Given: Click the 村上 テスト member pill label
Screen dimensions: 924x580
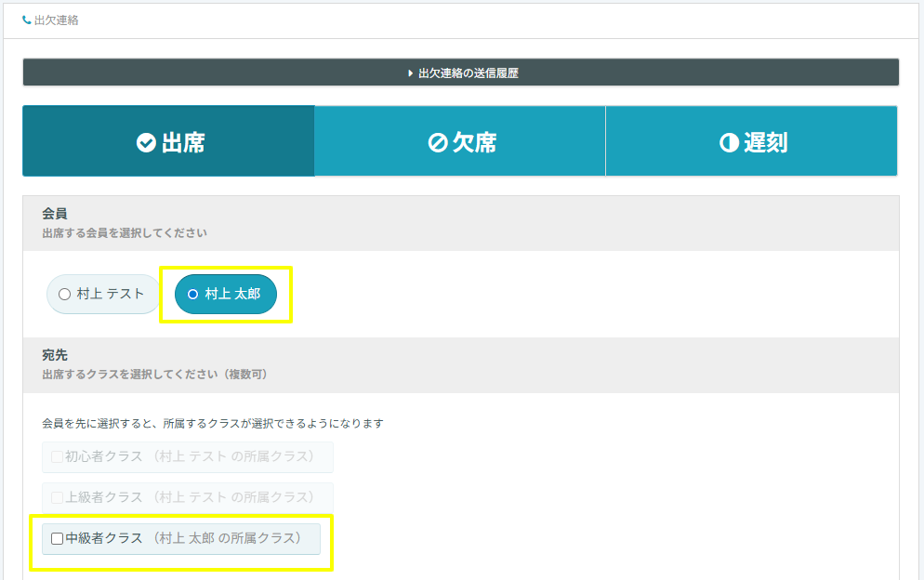Looking at the screenshot, I should [111, 294].
